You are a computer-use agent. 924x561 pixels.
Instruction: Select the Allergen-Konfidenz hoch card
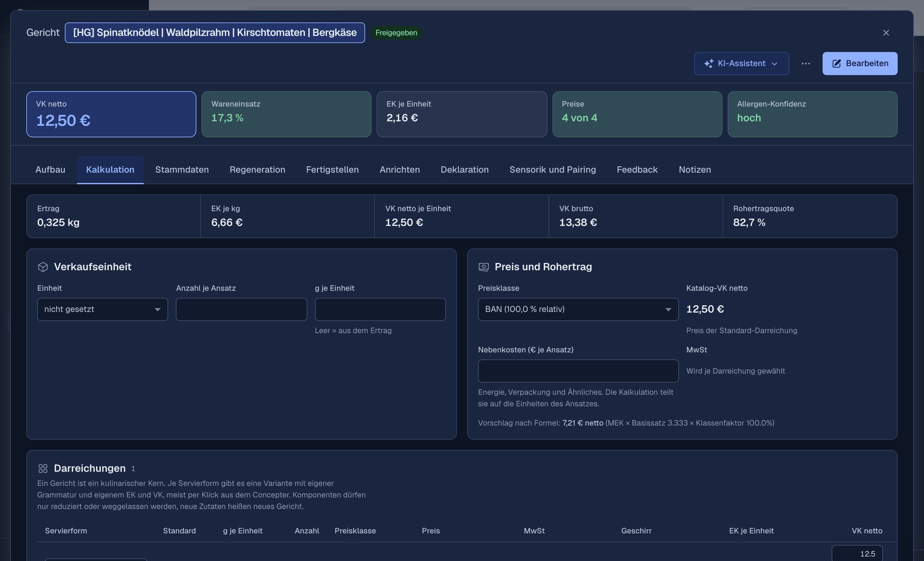[x=812, y=114]
